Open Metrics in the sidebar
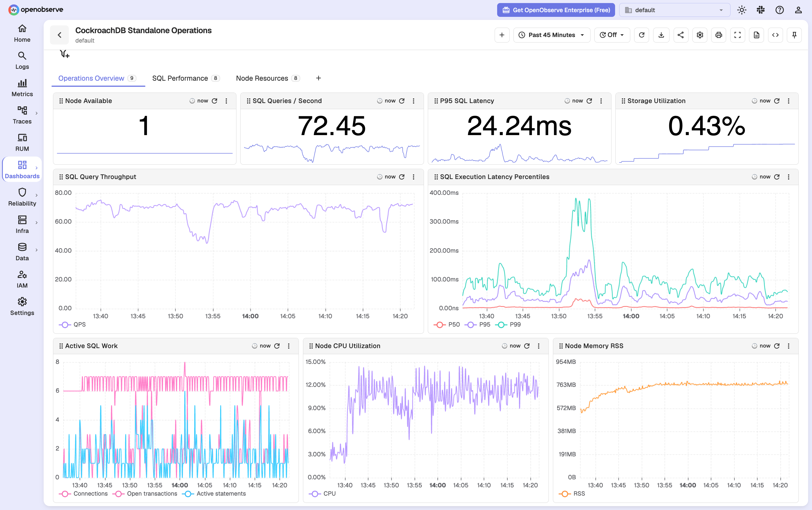Viewport: 812px width, 510px height. pos(22,88)
